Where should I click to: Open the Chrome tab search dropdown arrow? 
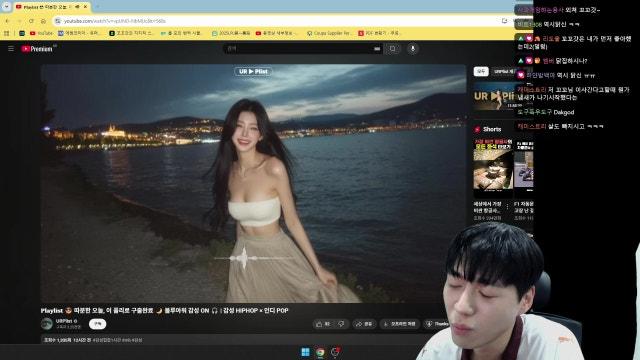point(6,7)
